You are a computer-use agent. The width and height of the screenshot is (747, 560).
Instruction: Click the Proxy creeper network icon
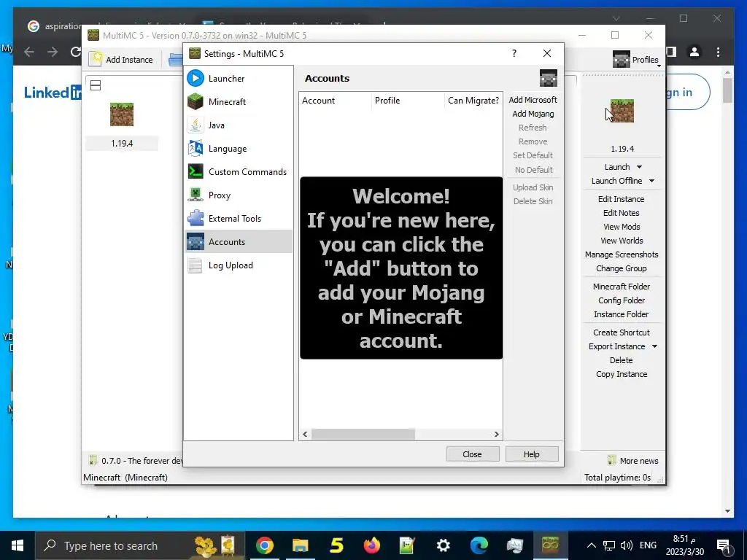coord(196,195)
